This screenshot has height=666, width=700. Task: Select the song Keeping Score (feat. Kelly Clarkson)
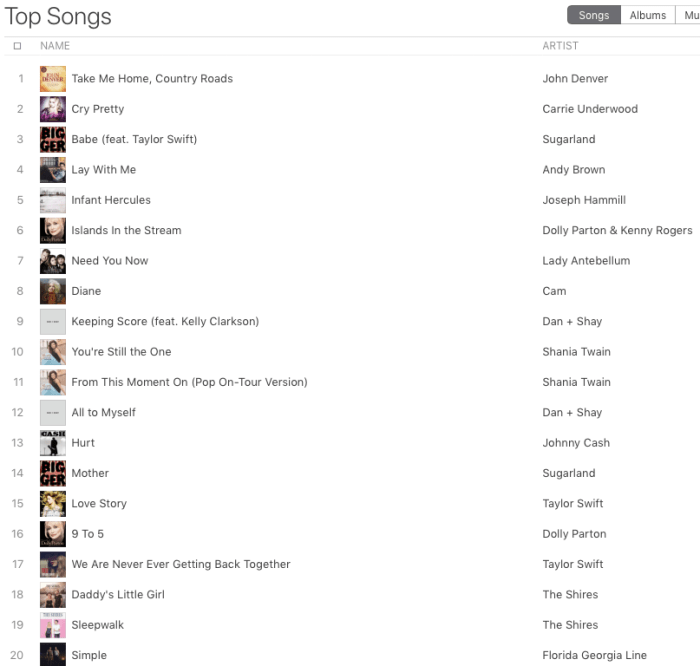[165, 321]
